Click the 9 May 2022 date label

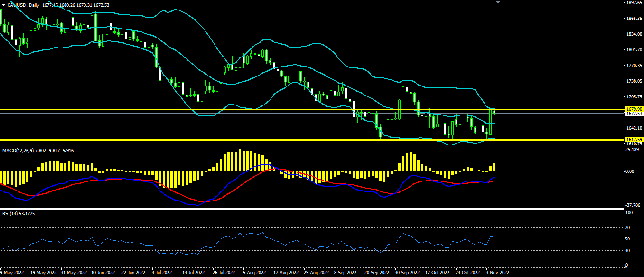click(13, 273)
